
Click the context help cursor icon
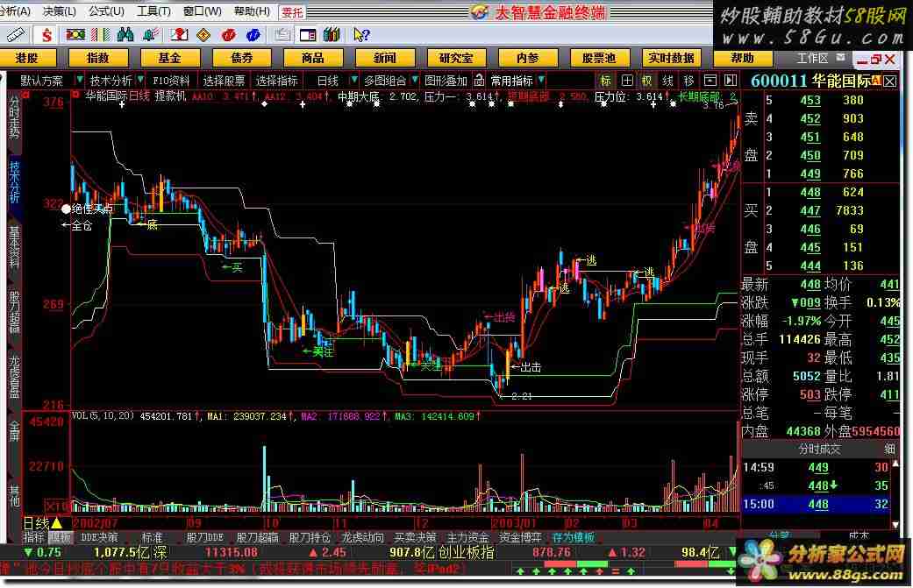361,35
